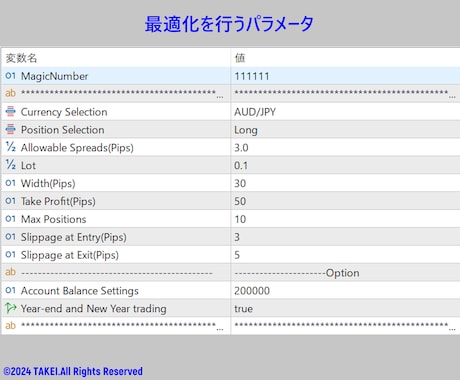Click the integer icon beside Max Positions
Screen dimensions: 460x380
10,219
